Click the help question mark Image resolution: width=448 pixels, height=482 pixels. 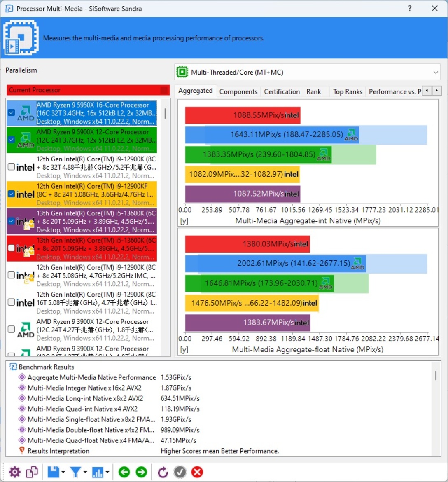[410, 8]
